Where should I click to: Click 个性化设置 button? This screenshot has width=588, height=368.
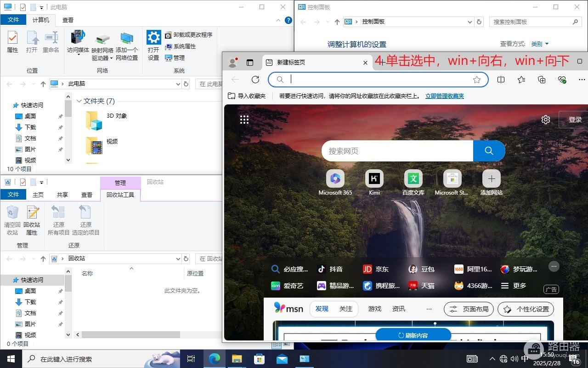pyautogui.click(x=526, y=309)
